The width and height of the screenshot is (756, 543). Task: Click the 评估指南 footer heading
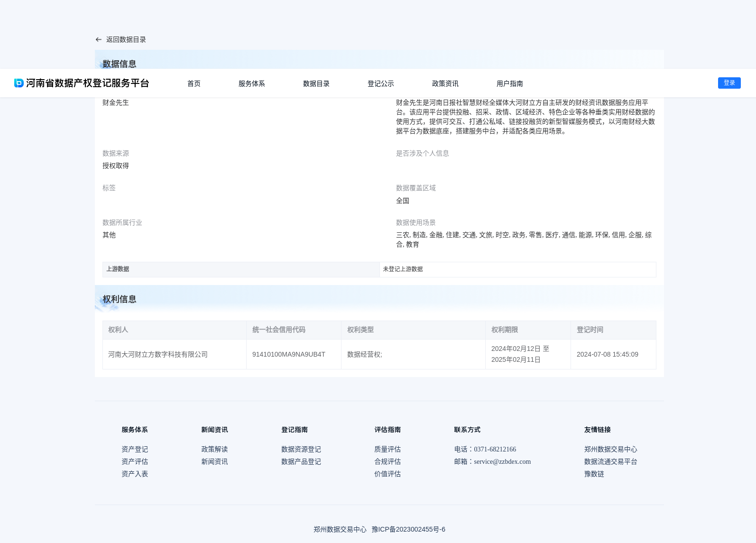(387, 430)
